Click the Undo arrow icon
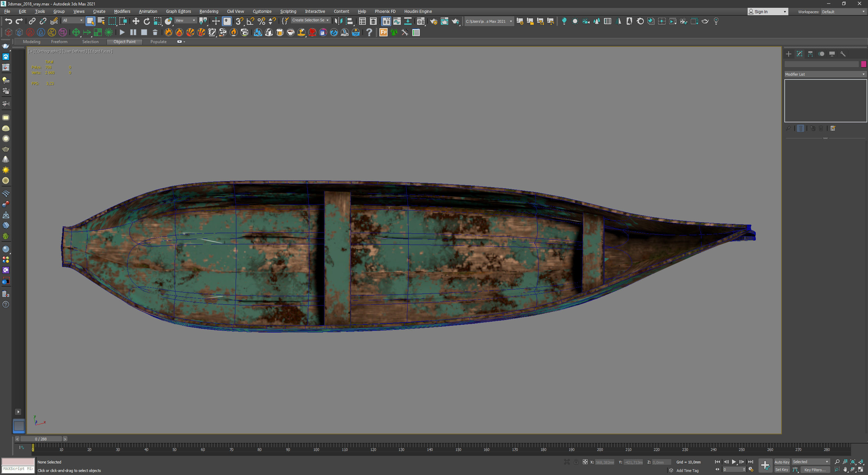This screenshot has height=475, width=868. click(x=8, y=21)
